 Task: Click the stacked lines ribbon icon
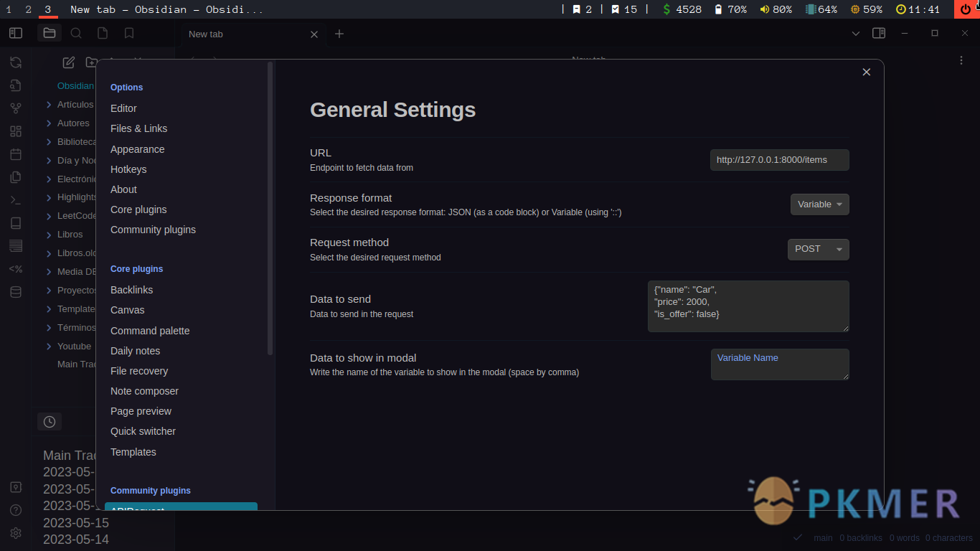click(x=16, y=246)
